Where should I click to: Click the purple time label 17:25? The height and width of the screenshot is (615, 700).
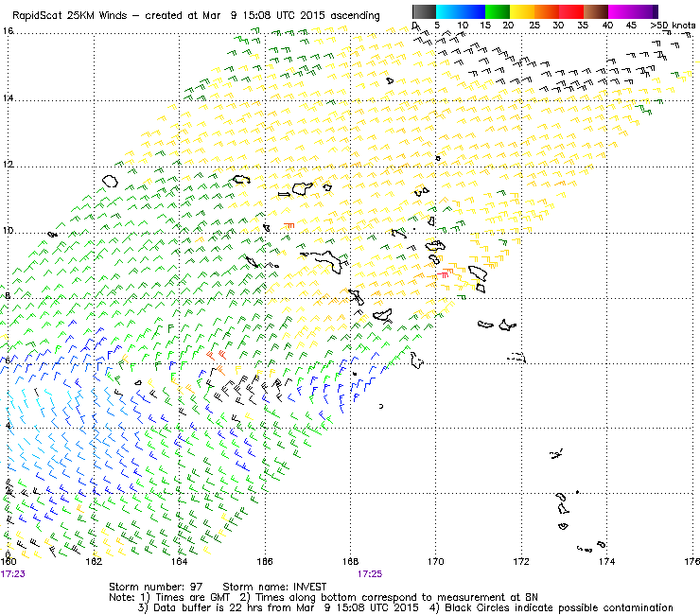(x=370, y=574)
